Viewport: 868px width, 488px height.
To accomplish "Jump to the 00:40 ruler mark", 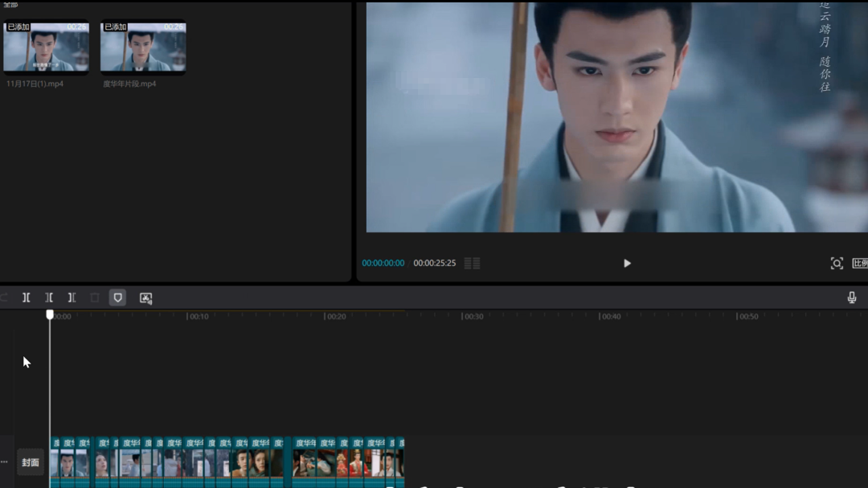I will (x=611, y=316).
